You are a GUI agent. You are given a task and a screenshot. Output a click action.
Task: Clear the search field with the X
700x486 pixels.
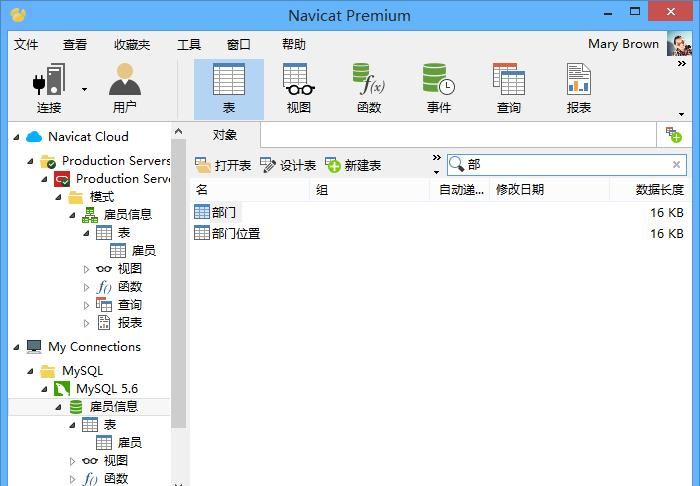(x=676, y=165)
